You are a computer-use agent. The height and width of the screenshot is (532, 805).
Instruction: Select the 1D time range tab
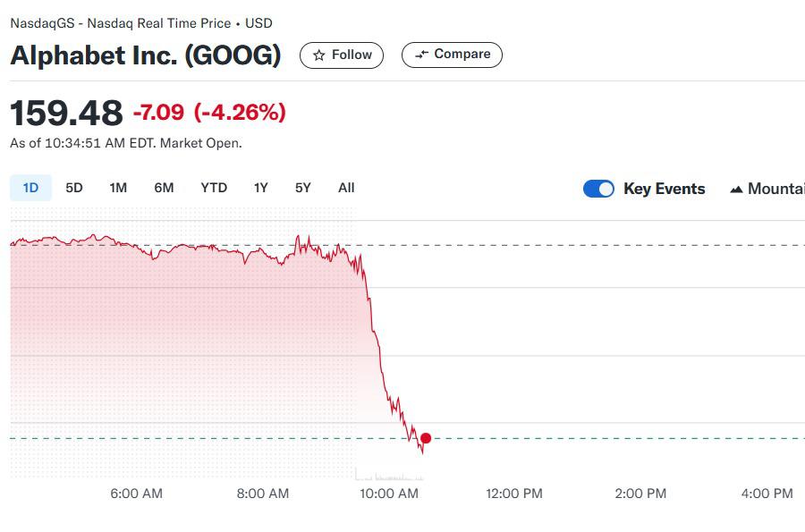(30, 188)
